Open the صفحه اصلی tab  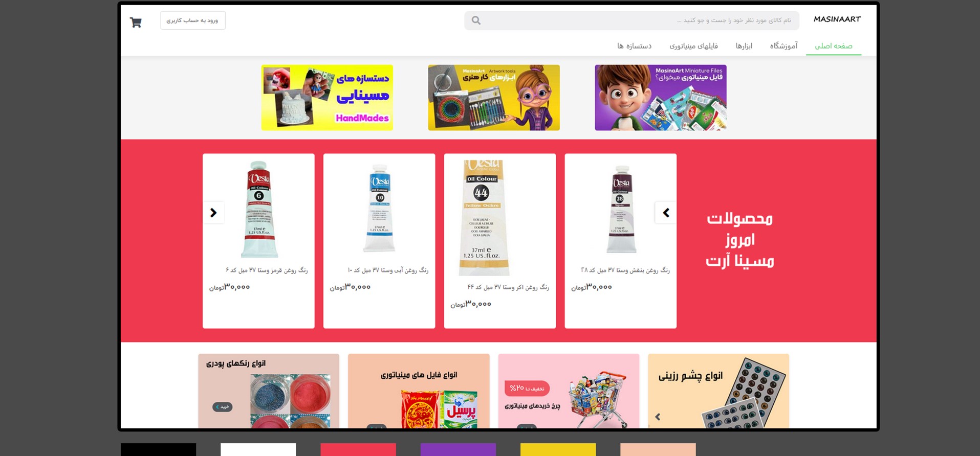(833, 46)
